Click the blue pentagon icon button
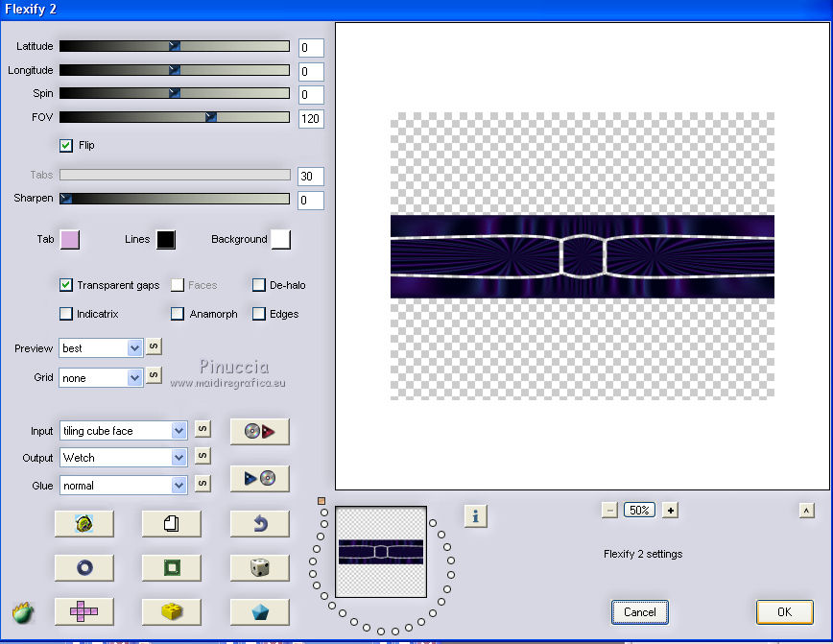 tap(260, 611)
